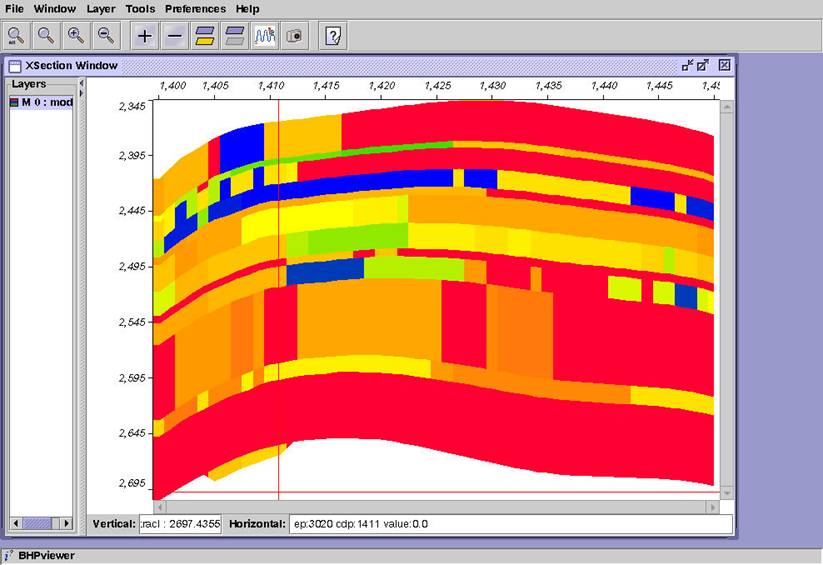Click the Zoom Out magnifier icon
The height and width of the screenshot is (565, 823).
click(x=107, y=36)
